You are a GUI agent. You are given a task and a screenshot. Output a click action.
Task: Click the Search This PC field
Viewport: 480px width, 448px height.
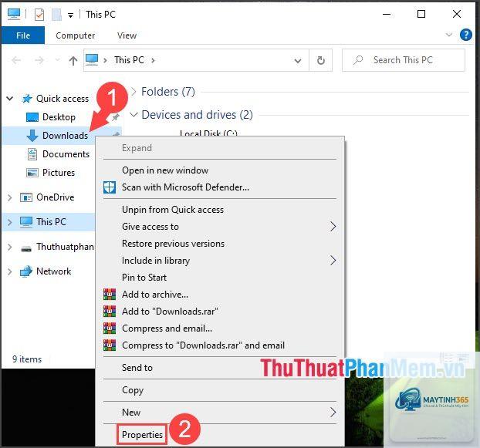(403, 60)
